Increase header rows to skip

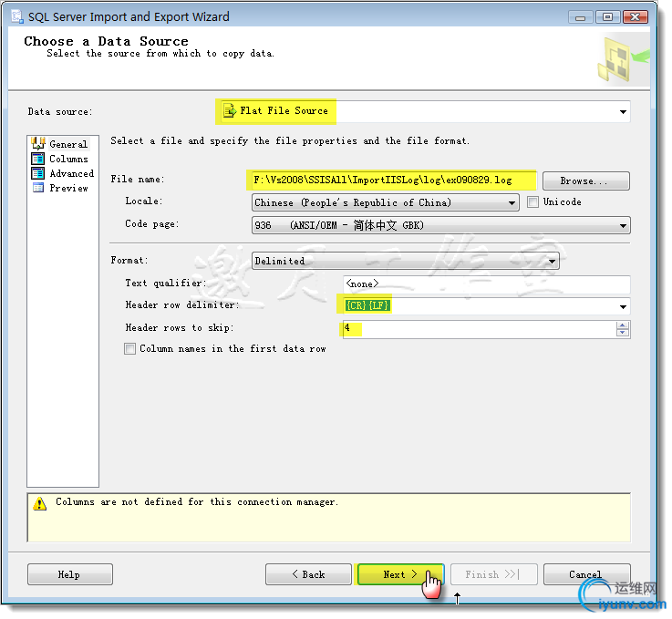(622, 326)
